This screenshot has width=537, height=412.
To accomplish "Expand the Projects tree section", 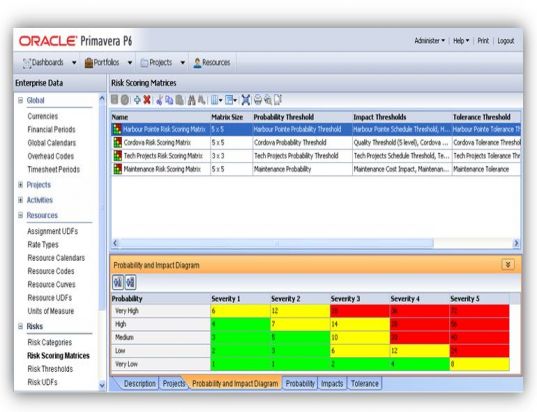I will pyautogui.click(x=20, y=185).
